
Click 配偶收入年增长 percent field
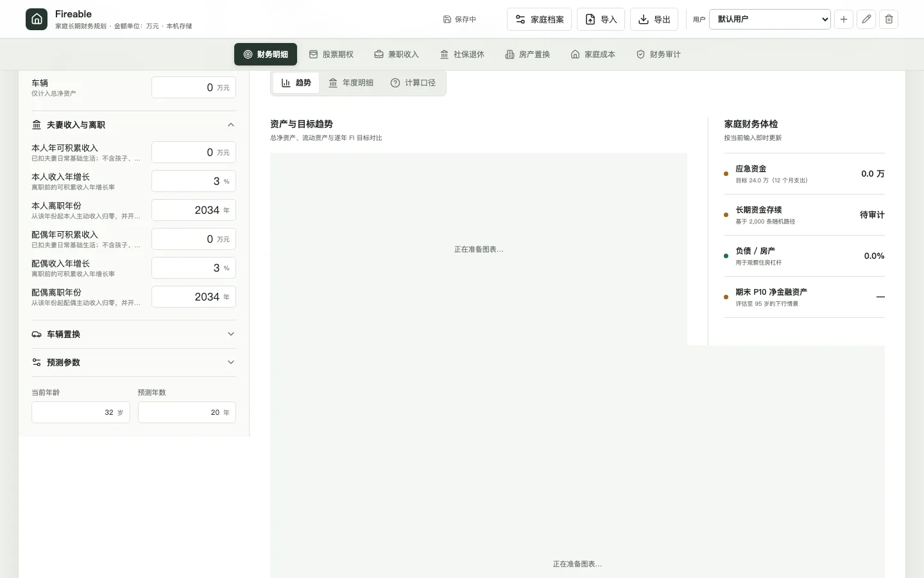[x=194, y=268]
